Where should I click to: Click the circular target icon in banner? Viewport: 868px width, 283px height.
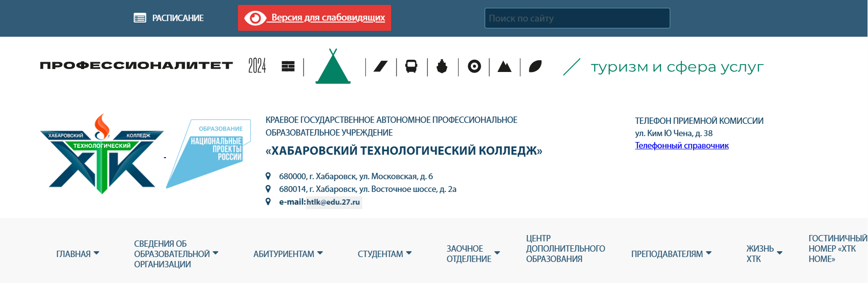pyautogui.click(x=474, y=66)
